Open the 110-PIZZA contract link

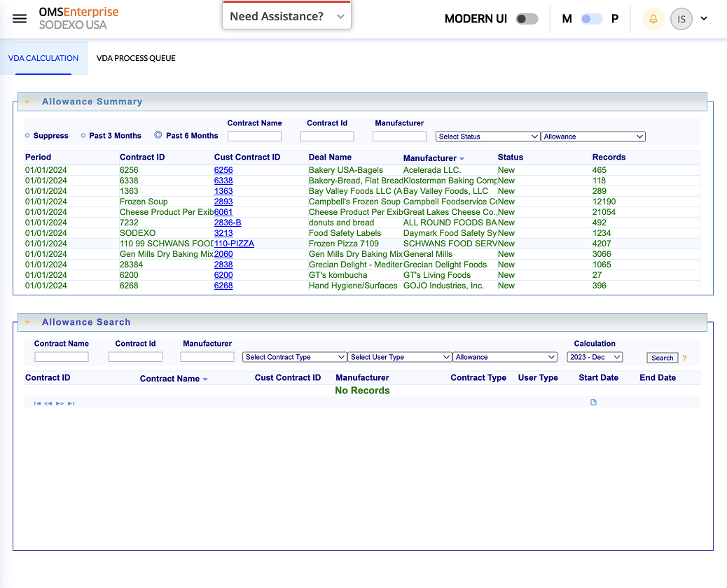[x=234, y=244]
